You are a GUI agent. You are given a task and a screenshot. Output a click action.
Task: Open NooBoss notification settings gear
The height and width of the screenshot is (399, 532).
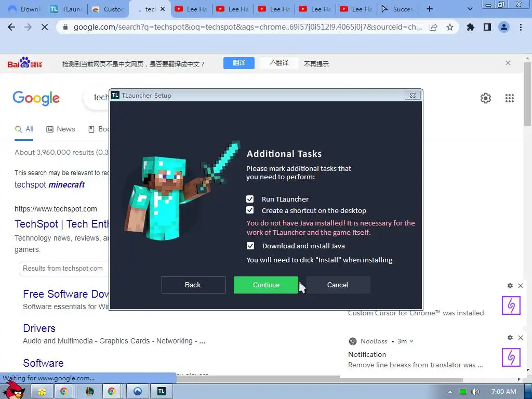[x=510, y=338]
